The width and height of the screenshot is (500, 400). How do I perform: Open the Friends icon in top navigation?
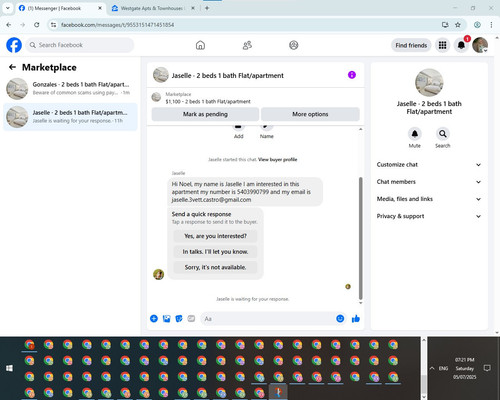tap(247, 45)
